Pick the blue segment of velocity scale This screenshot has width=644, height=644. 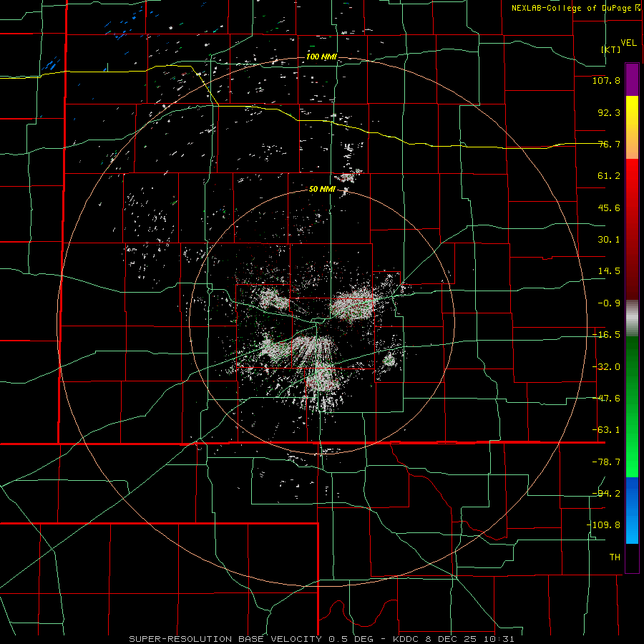click(x=632, y=510)
